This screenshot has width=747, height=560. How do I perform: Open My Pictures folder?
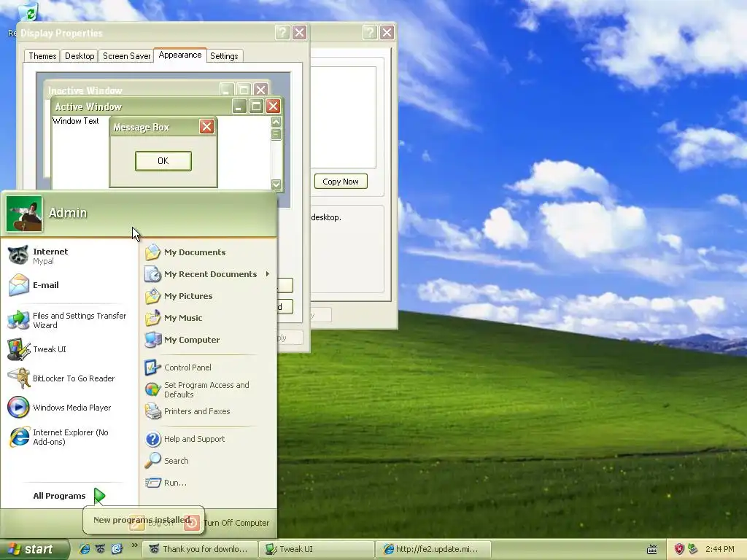point(208,296)
